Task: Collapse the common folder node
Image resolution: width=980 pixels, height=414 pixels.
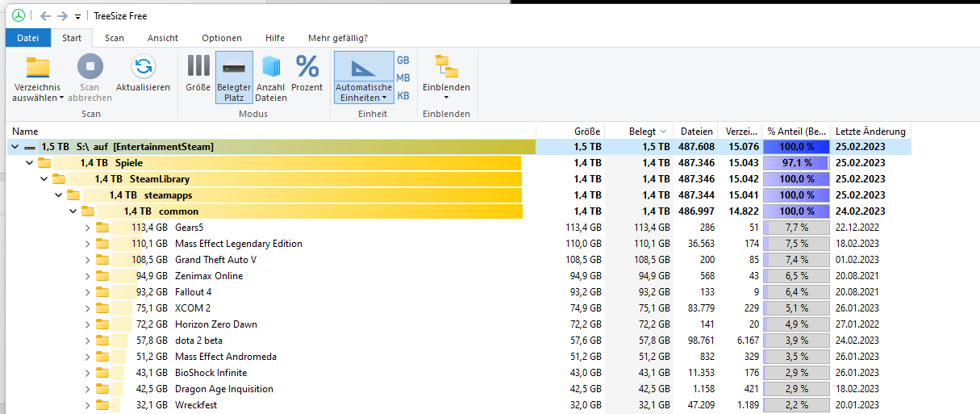Action: (x=73, y=211)
